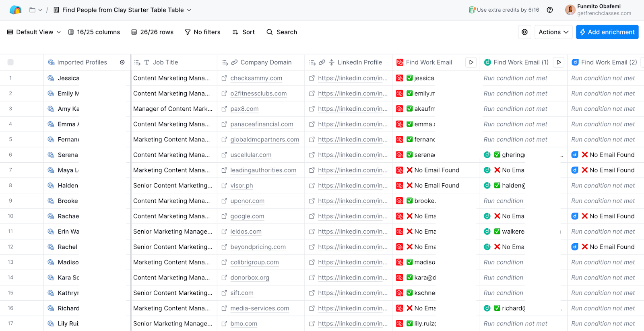This screenshot has width=644, height=331.
Task: Toggle the select-all rows checkbox
Action: click(10, 62)
